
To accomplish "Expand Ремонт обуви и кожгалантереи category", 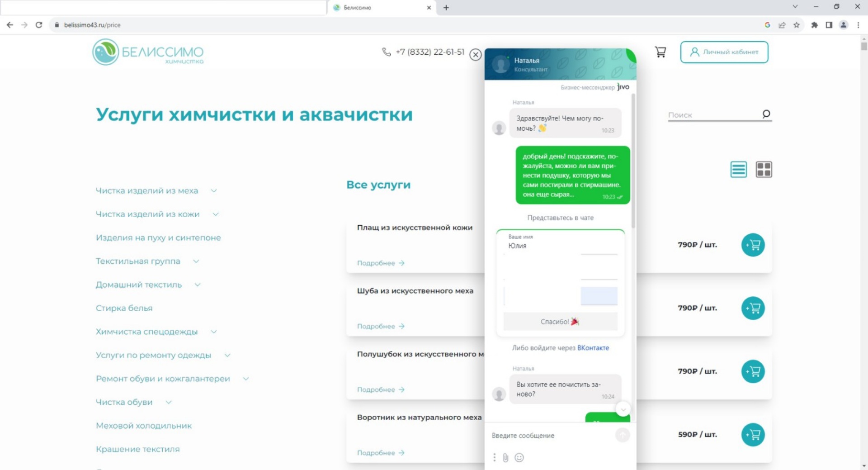I will 246,379.
